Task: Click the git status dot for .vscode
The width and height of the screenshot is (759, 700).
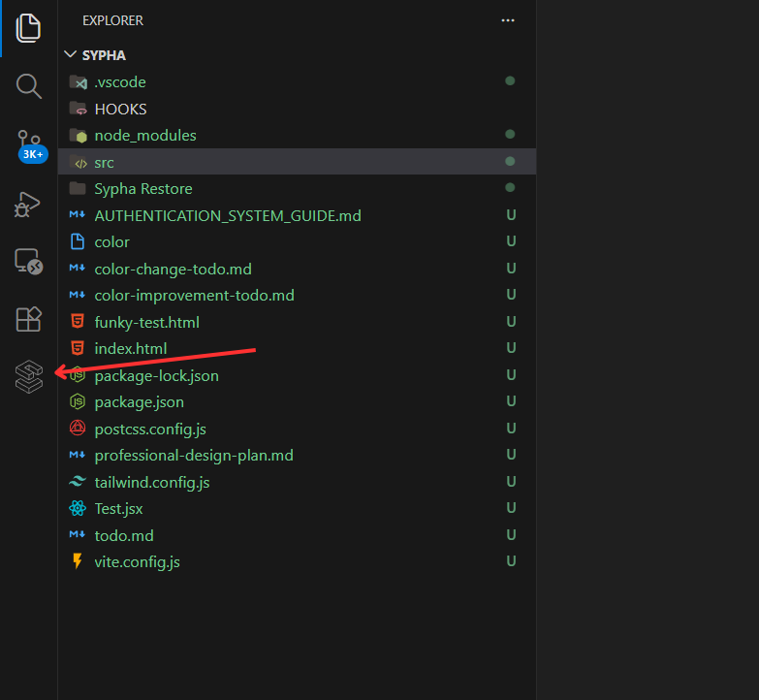Action: (510, 80)
